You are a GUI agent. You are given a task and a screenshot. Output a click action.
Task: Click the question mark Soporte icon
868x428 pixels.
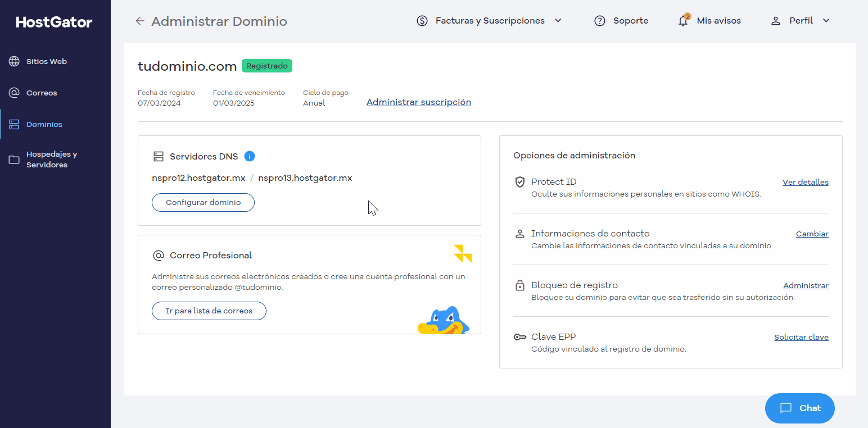(600, 21)
